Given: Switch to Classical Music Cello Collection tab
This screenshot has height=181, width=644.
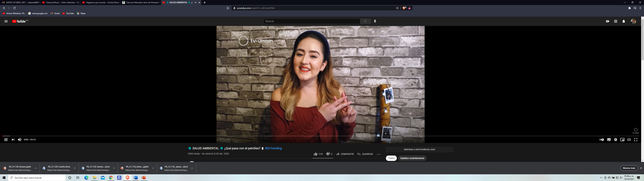Looking at the screenshot, I should [61, 3].
